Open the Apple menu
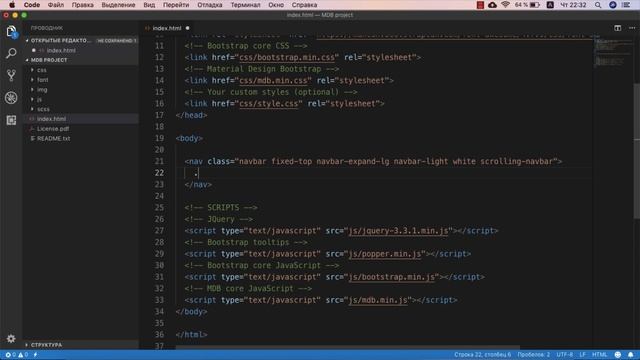Image resolution: width=640 pixels, height=360 pixels. 12,5
